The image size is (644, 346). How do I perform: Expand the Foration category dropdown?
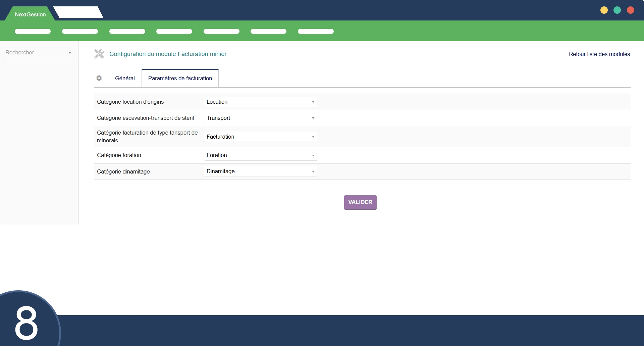click(x=260, y=155)
